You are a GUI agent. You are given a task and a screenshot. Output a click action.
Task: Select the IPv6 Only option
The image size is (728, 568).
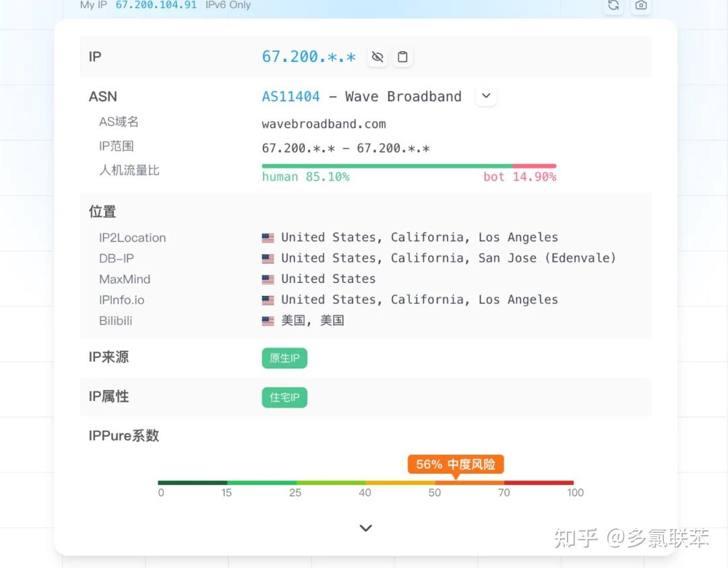click(x=228, y=5)
